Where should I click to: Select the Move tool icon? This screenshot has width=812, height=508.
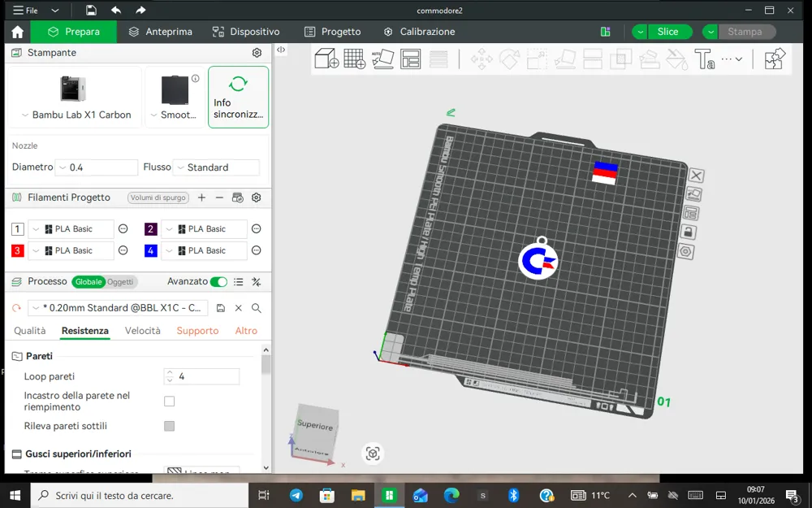pyautogui.click(x=482, y=59)
